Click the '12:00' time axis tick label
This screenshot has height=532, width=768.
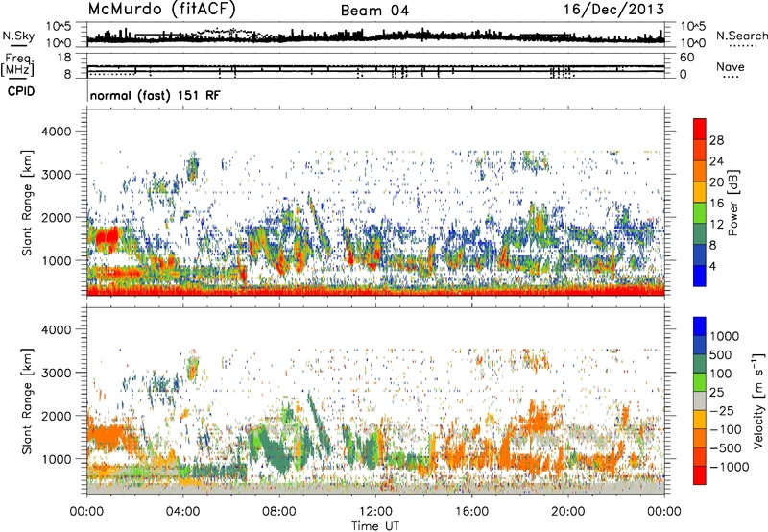[x=375, y=512]
